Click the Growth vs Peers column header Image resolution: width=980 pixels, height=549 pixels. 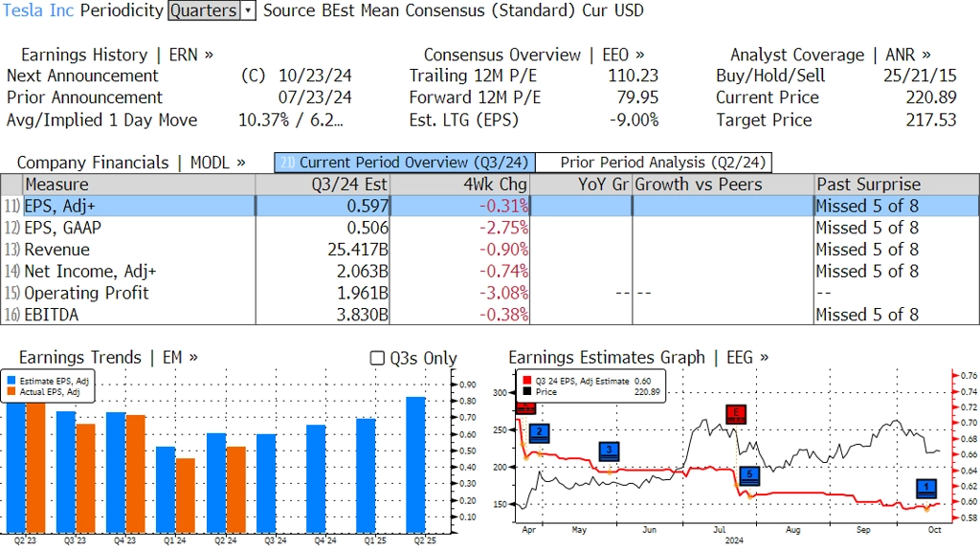[x=724, y=185]
